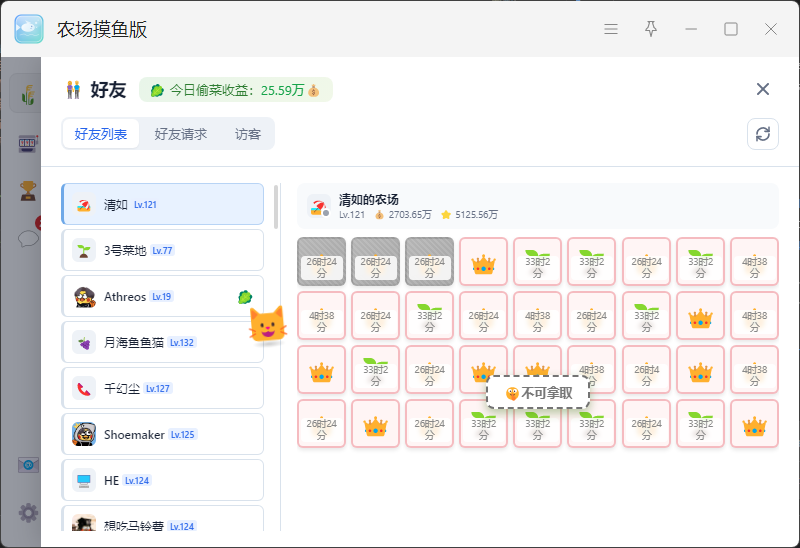Open the chat bubble icon in sidebar

(28, 238)
